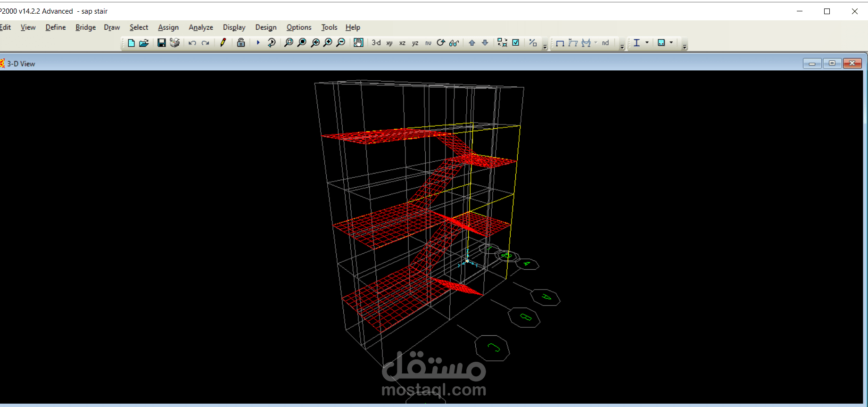Image resolution: width=868 pixels, height=407 pixels.
Task: Open a model file with folder icon
Action: [x=144, y=43]
